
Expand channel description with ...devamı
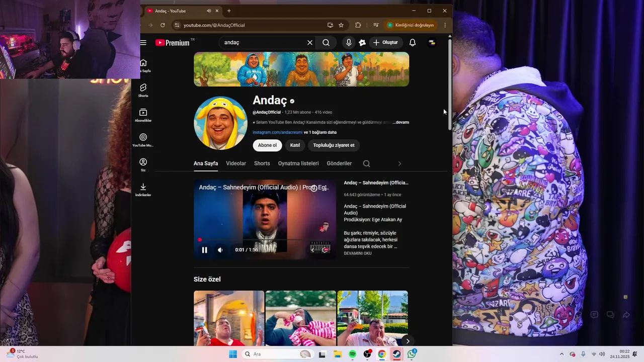(x=401, y=122)
